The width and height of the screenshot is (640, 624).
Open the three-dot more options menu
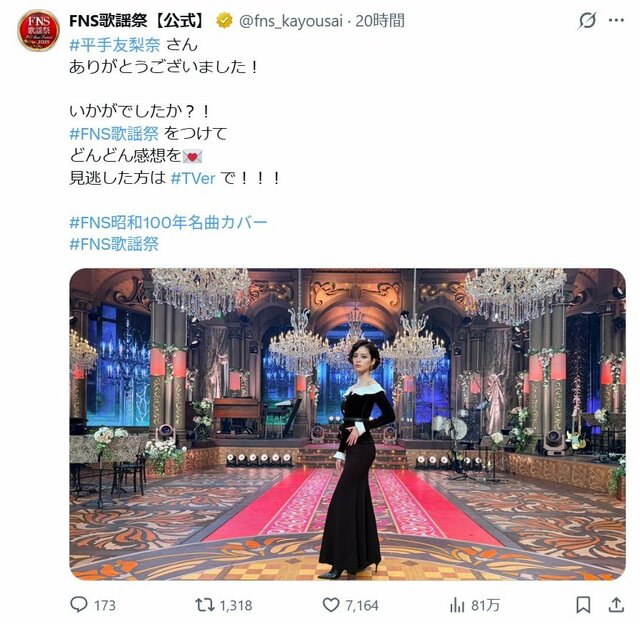(x=617, y=20)
